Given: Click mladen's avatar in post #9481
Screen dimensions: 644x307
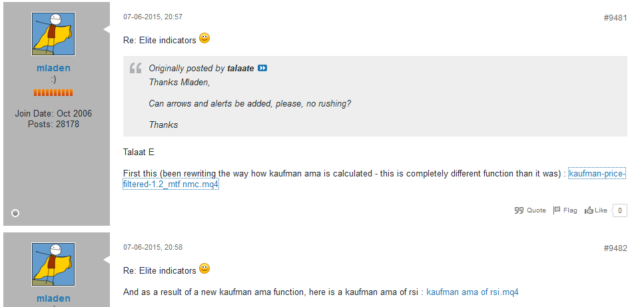Looking at the screenshot, I should [x=53, y=34].
